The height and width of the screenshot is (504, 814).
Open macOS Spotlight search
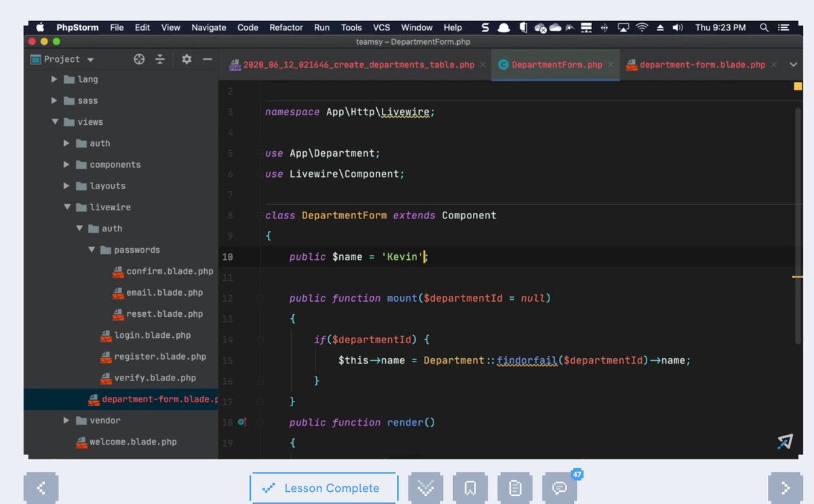tap(764, 28)
